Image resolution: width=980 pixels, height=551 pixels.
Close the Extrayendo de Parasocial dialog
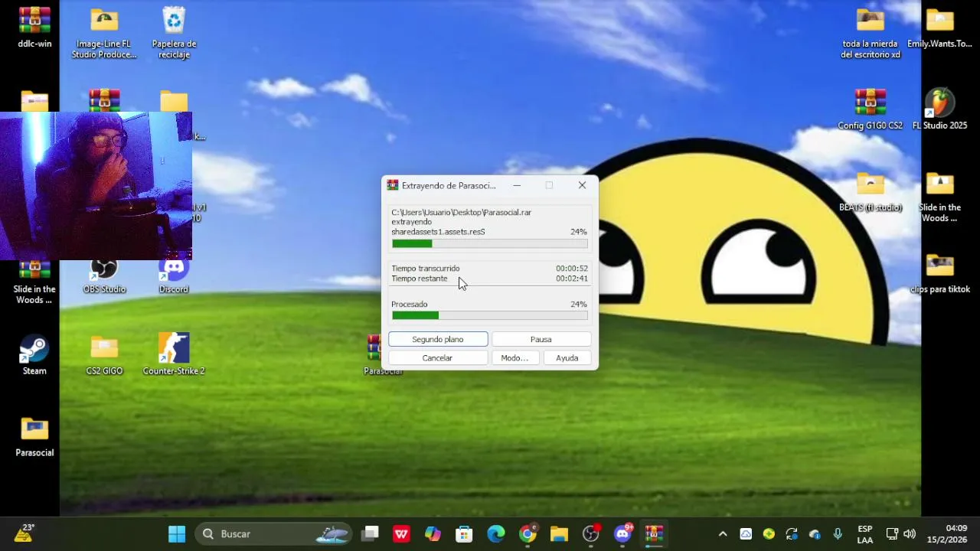pos(582,185)
